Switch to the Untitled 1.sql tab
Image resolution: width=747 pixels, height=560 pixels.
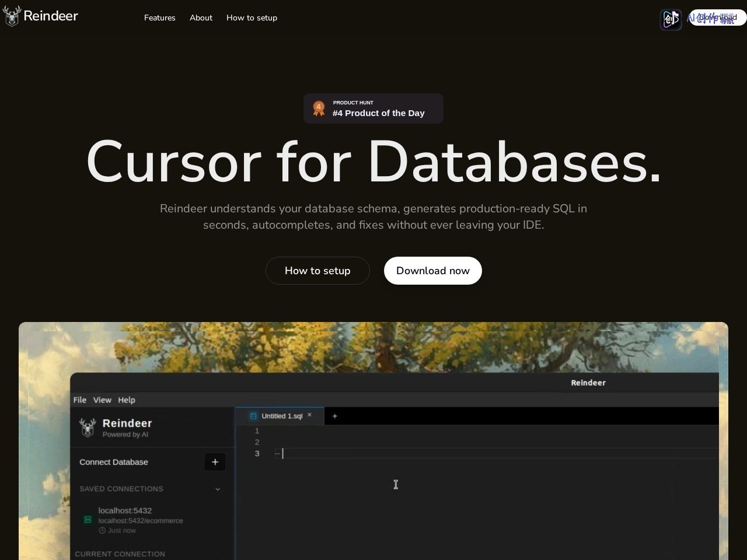click(280, 416)
